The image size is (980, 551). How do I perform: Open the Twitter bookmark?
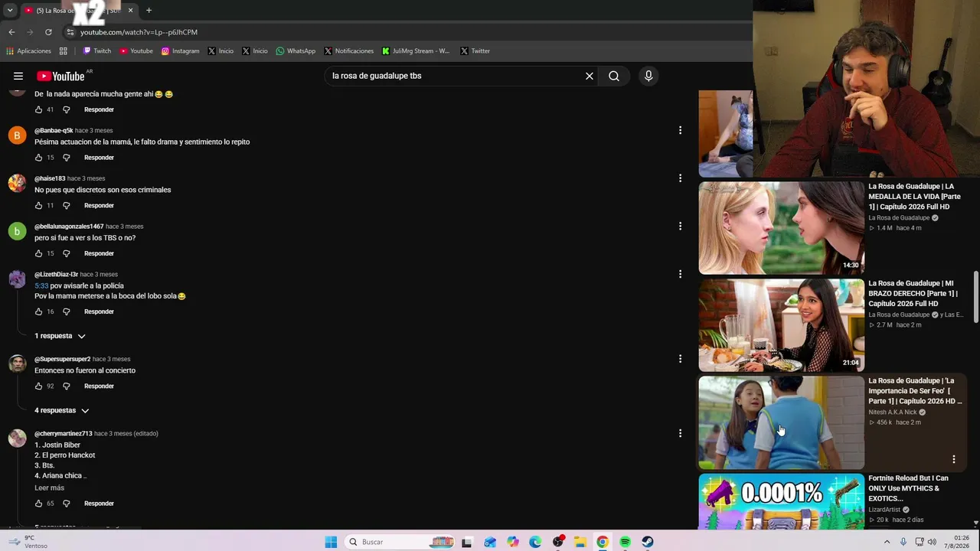pos(475,51)
